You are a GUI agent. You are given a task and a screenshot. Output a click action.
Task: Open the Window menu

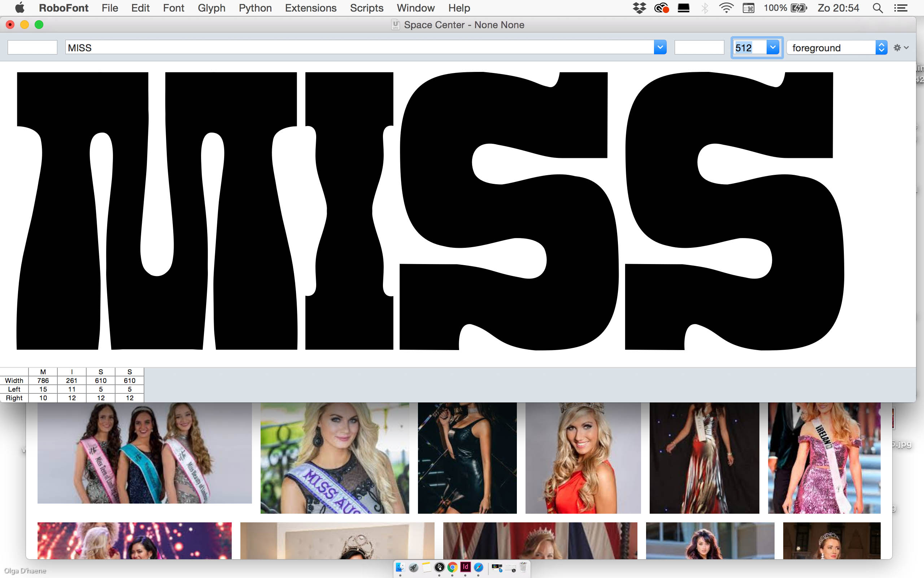[415, 8]
